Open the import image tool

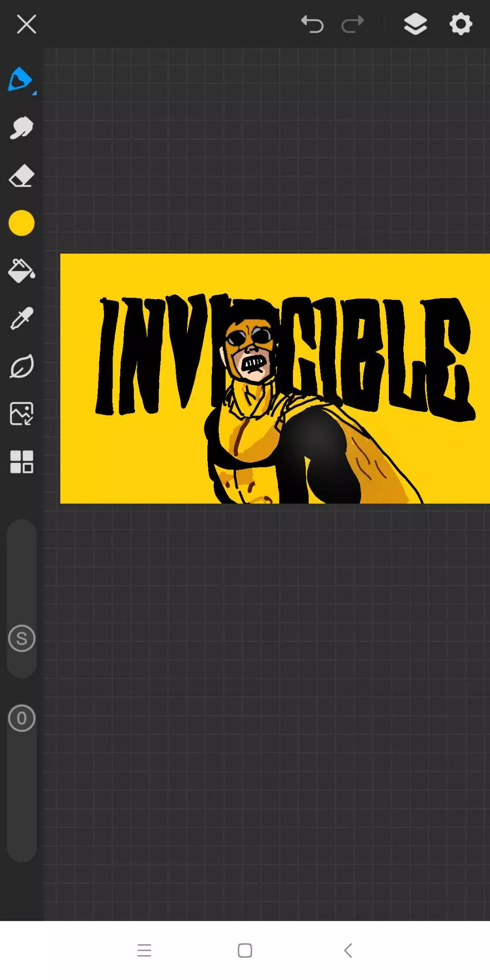[x=21, y=414]
